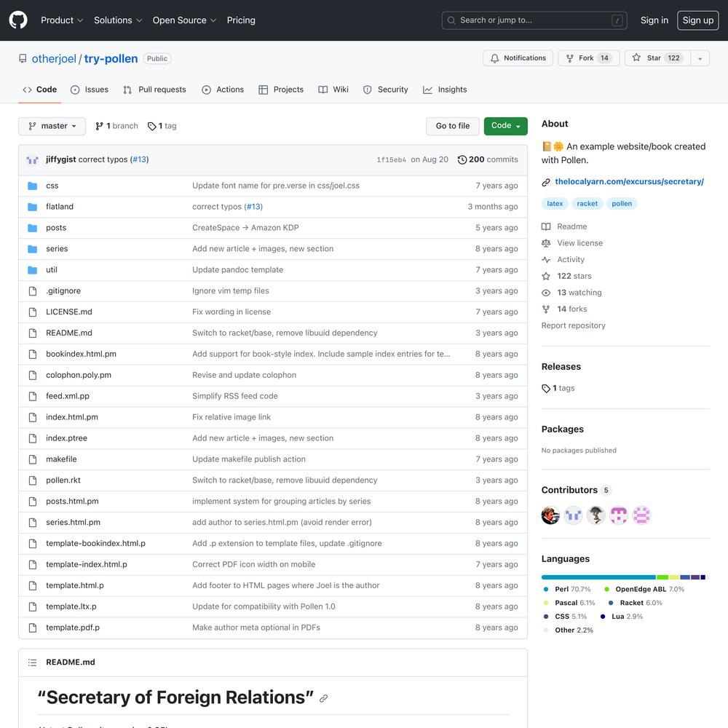
Task: Expand the Solutions menu
Action: (x=118, y=20)
